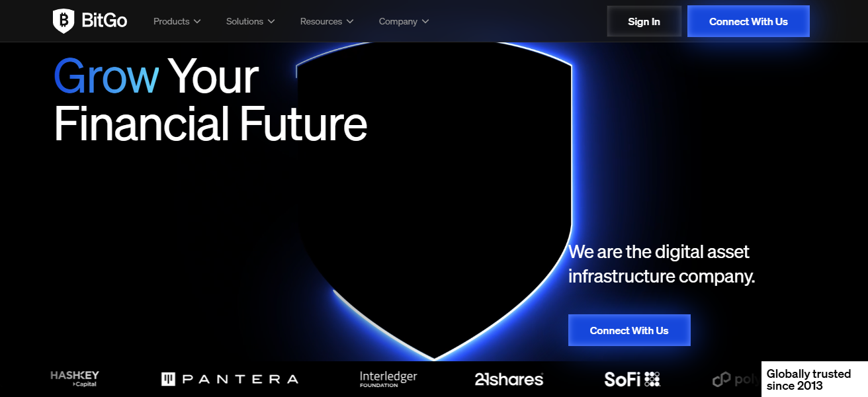
Task: Click the Polygon logo icon
Action: 721,380
